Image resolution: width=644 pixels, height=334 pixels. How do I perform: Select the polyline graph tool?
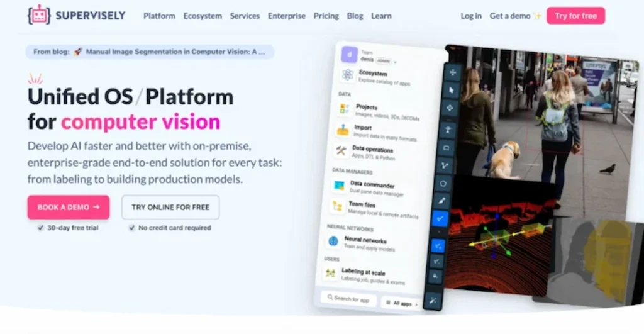[445, 165]
